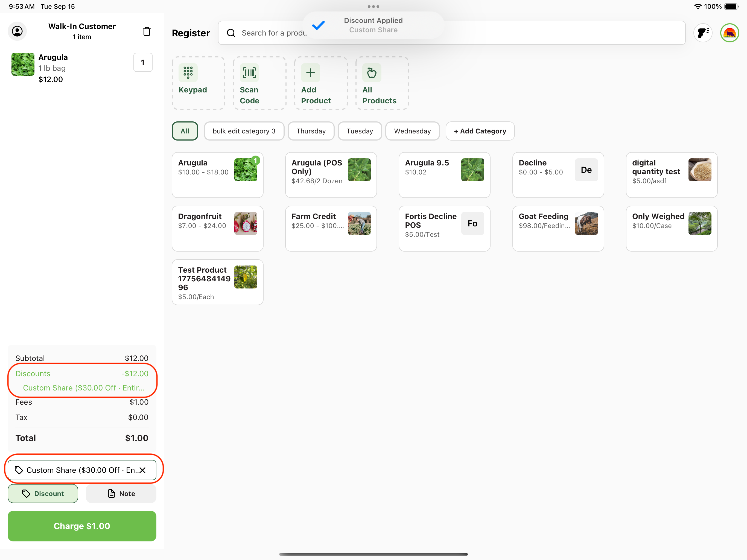Select the Arugula $10.00 - $18.00 product card
Screen dimensions: 747x560
click(x=217, y=175)
